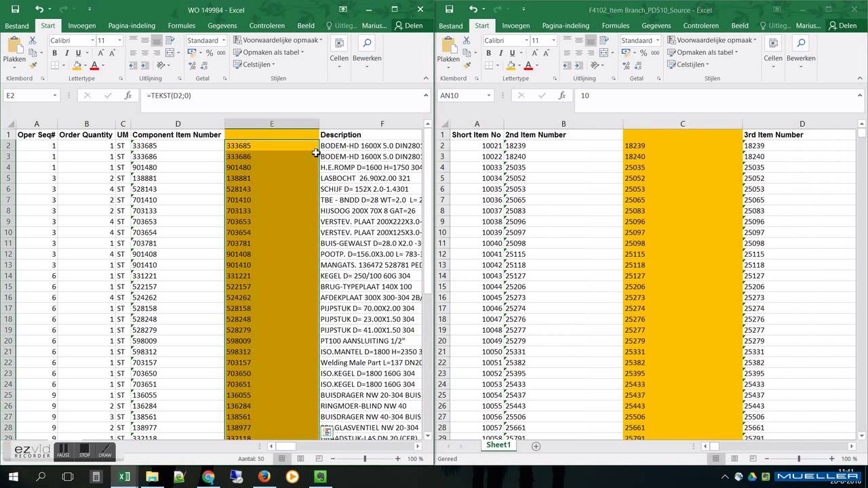Toggle Bold in F4102 window
This screenshot has width=868, height=488.
tap(489, 53)
